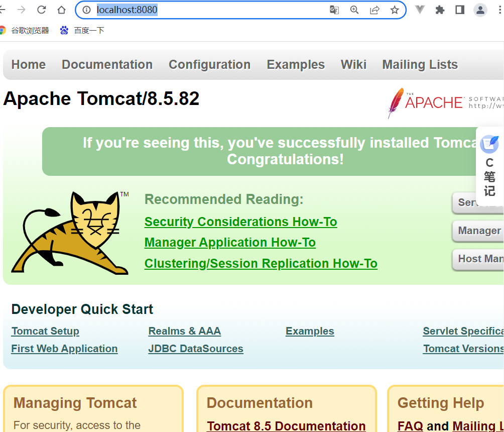Image resolution: width=504 pixels, height=432 pixels.
Task: Open the user profile avatar
Action: point(480,10)
